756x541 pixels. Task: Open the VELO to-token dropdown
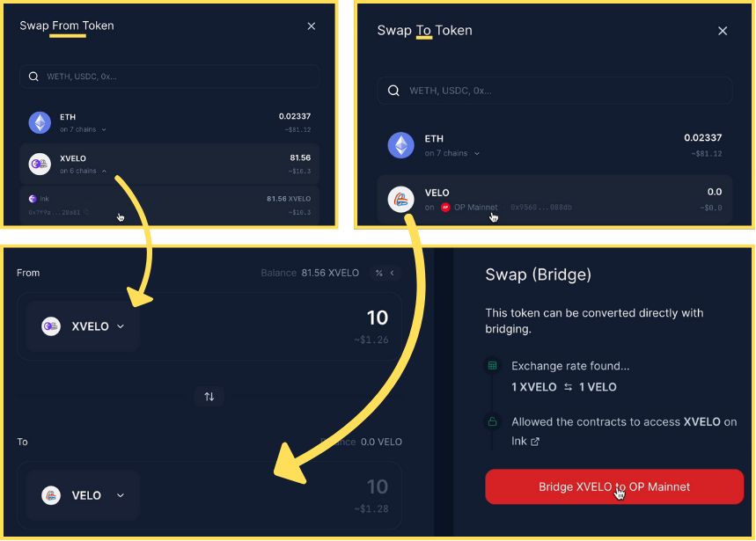point(83,495)
